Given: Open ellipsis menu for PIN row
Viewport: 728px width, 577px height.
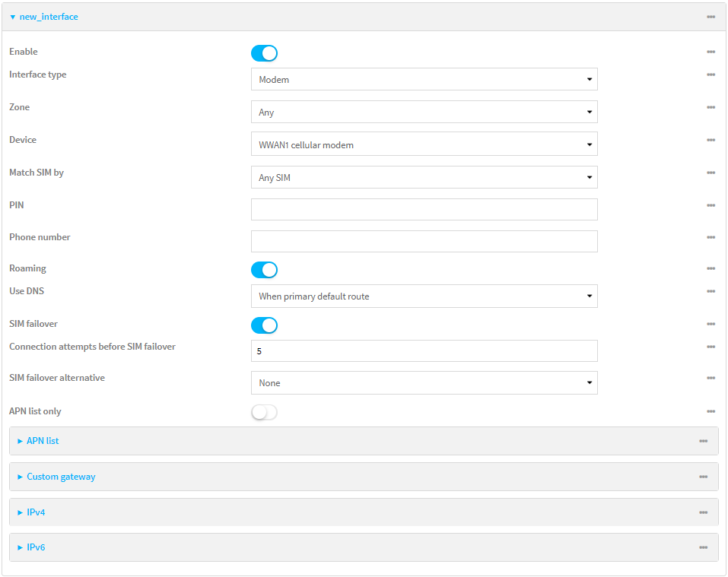Looking at the screenshot, I should [711, 205].
